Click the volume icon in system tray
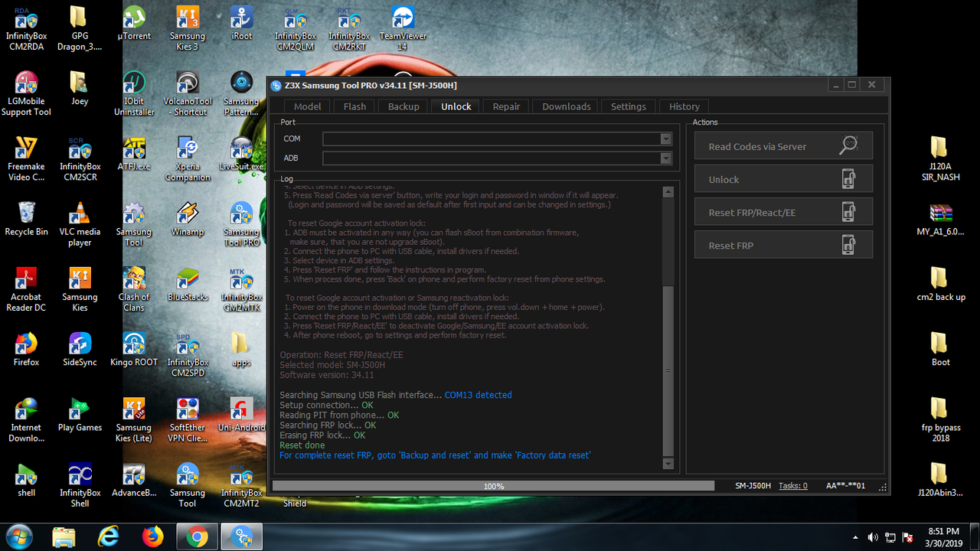This screenshot has width=980, height=551. point(874,537)
